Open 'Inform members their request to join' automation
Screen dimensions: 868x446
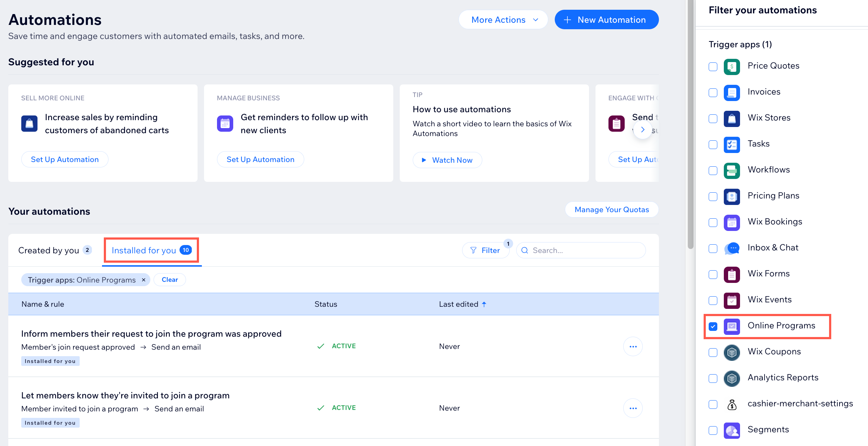(151, 334)
